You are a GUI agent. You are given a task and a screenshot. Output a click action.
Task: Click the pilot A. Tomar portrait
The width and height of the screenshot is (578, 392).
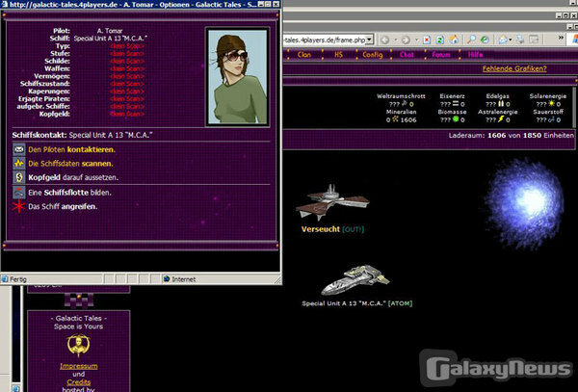(237, 77)
